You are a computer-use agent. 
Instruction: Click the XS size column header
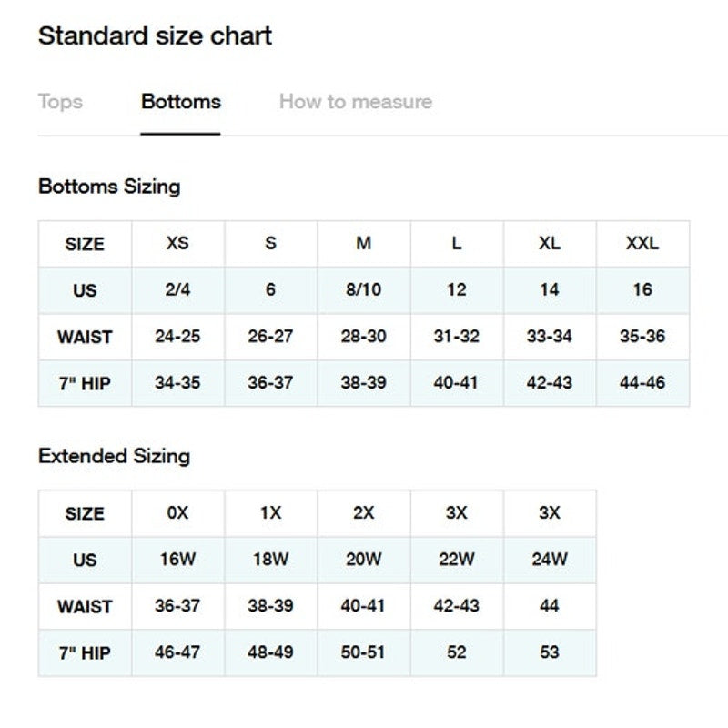(x=178, y=244)
